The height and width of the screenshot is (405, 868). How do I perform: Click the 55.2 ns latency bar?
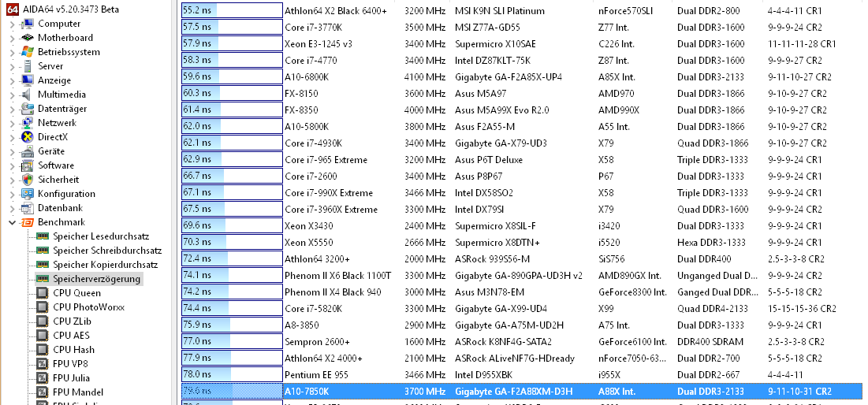tap(232, 10)
